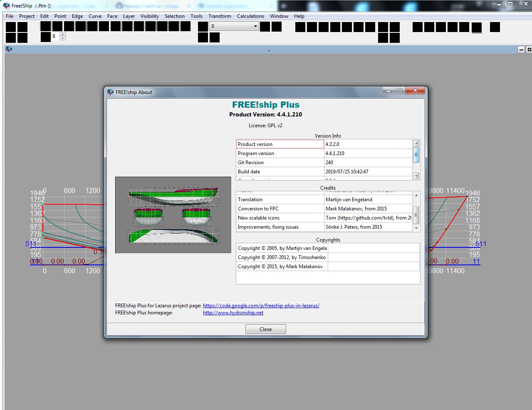
Task: Select the Program version value cell in table
Action: click(369, 153)
